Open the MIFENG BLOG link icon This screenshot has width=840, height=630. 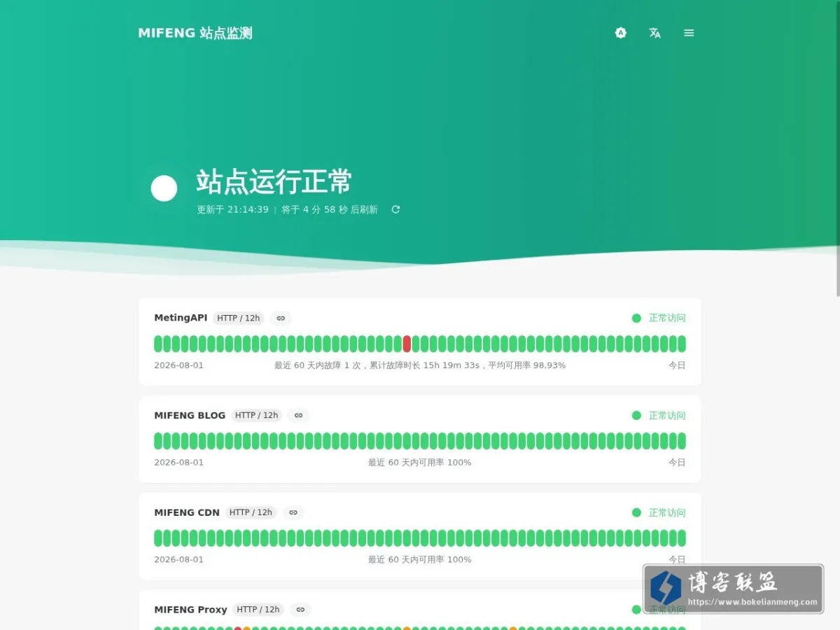(298, 415)
